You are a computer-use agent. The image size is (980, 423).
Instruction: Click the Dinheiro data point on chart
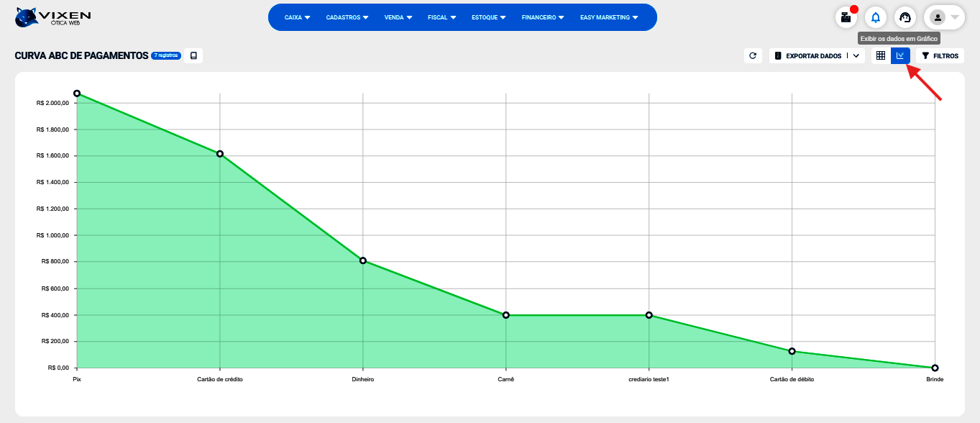tap(363, 260)
